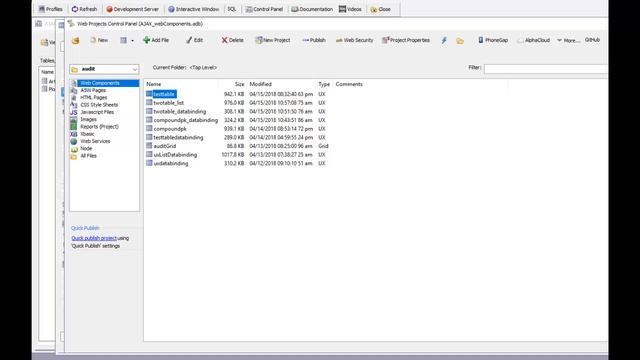The height and width of the screenshot is (360, 640).
Task: Sort by Type column header
Action: pyautogui.click(x=324, y=84)
